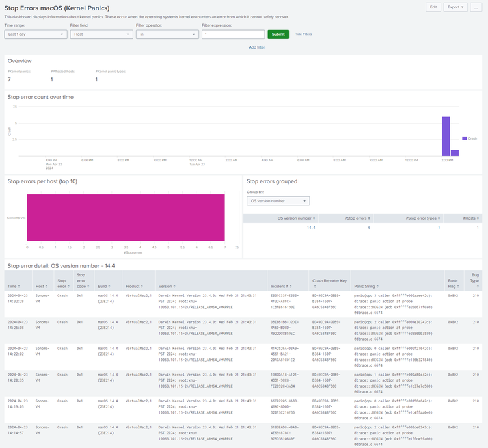
Task: Sort detail table by Bug Type
Action: coord(475,281)
